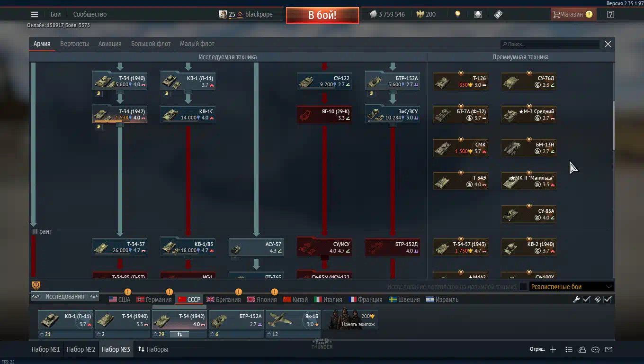The height and width of the screenshot is (364, 644).
Task: Switch nation to Япония
Action: [262, 300]
